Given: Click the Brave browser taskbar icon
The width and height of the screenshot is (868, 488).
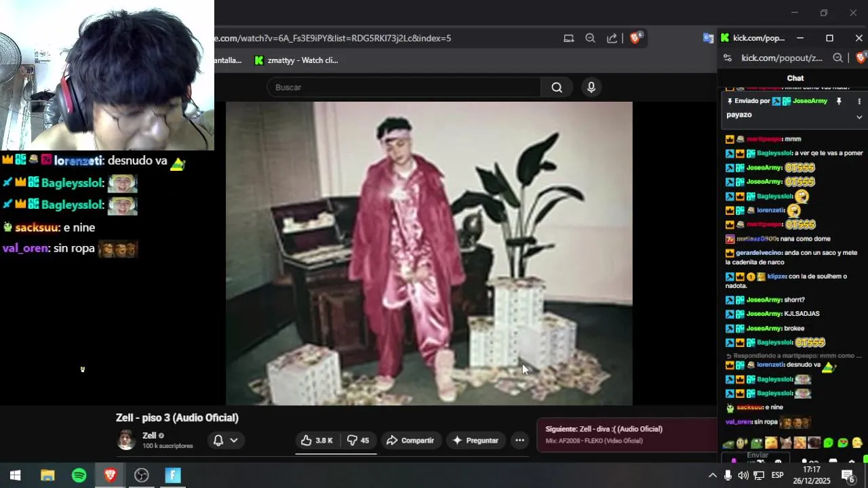Looking at the screenshot, I should 111,476.
